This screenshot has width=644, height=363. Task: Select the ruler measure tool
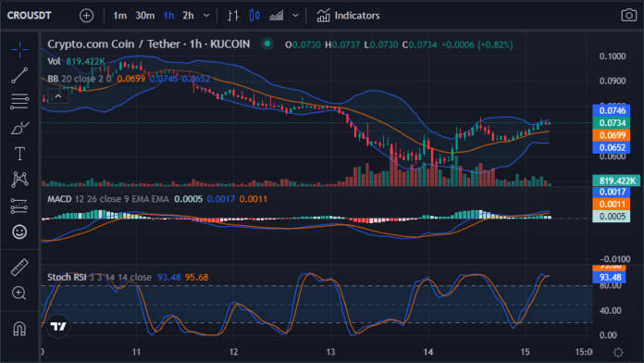19,268
